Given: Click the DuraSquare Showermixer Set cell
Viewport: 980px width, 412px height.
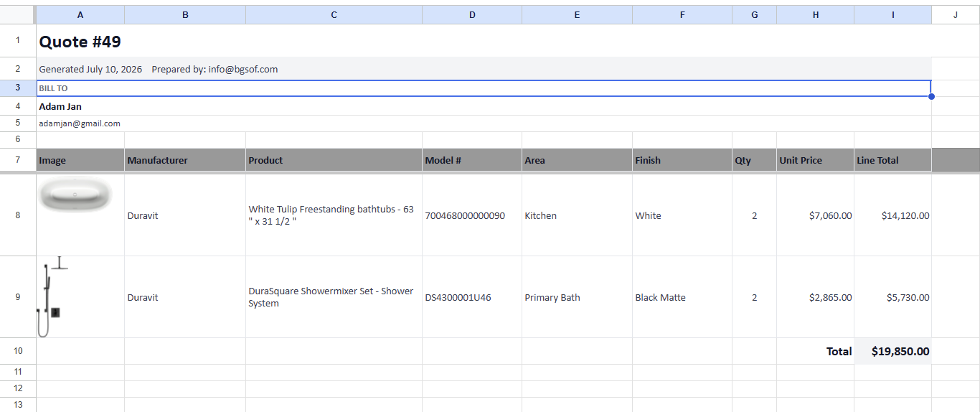Looking at the screenshot, I should click(334, 297).
